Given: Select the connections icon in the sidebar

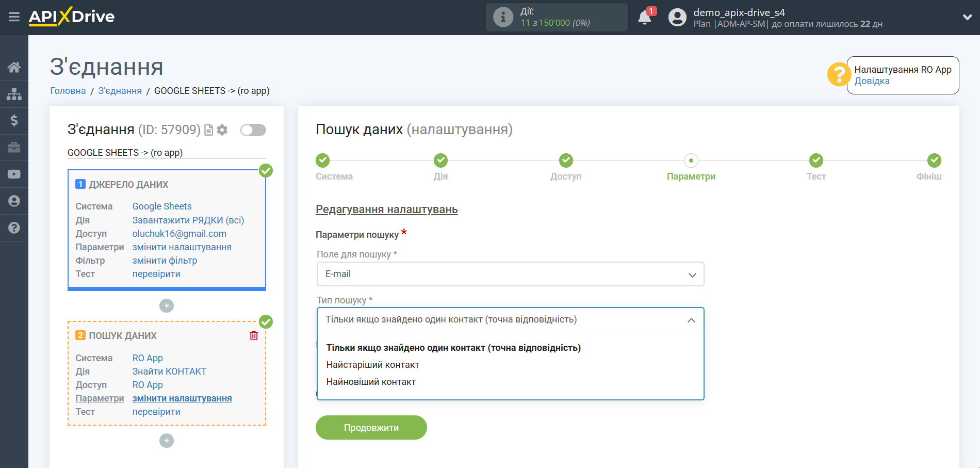Looking at the screenshot, I should coord(14,93).
